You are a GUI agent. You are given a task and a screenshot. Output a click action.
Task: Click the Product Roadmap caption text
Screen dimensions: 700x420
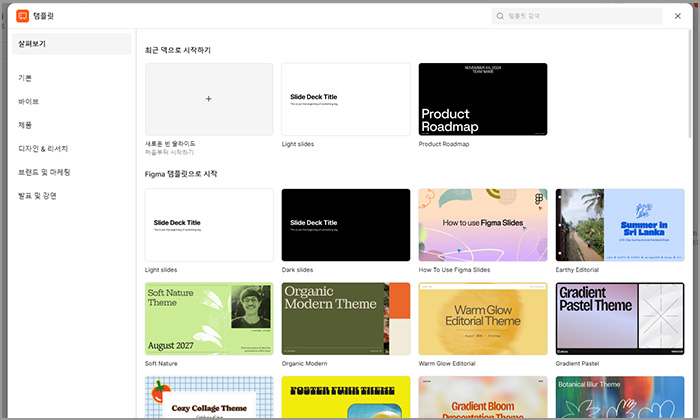click(x=444, y=144)
